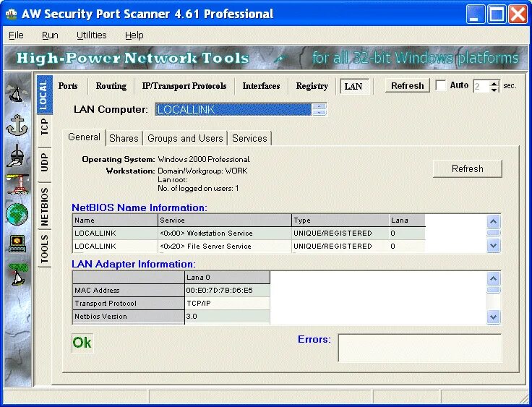This screenshot has width=532, height=407.
Task: Click the Netbios Version row label
Action: [x=128, y=317]
